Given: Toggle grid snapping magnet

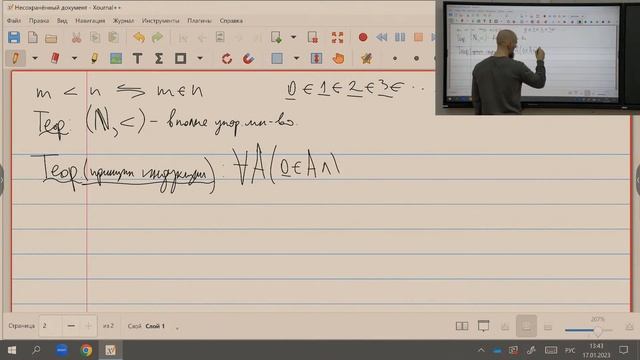Looking at the screenshot, I should click(x=248, y=58).
